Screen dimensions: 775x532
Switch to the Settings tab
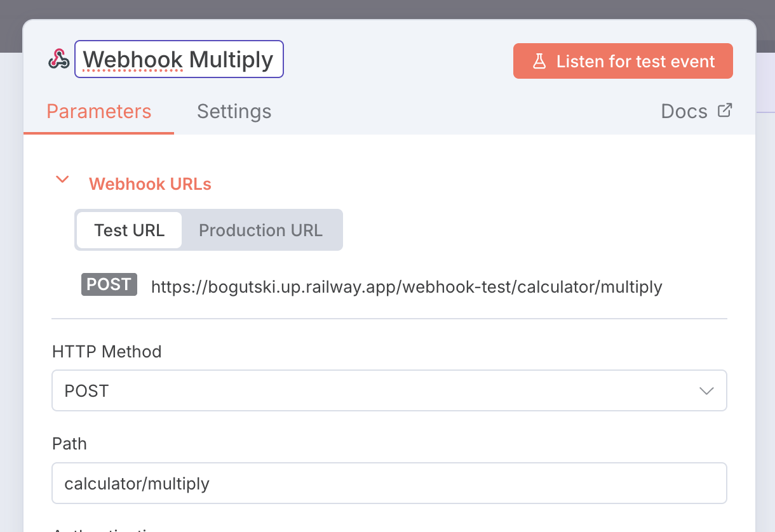pos(234,112)
